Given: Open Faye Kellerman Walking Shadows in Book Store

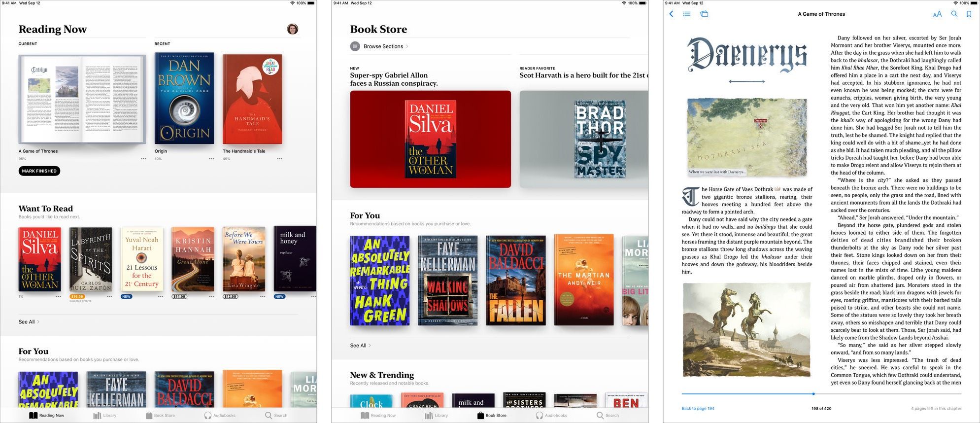Looking at the screenshot, I should pos(448,281).
